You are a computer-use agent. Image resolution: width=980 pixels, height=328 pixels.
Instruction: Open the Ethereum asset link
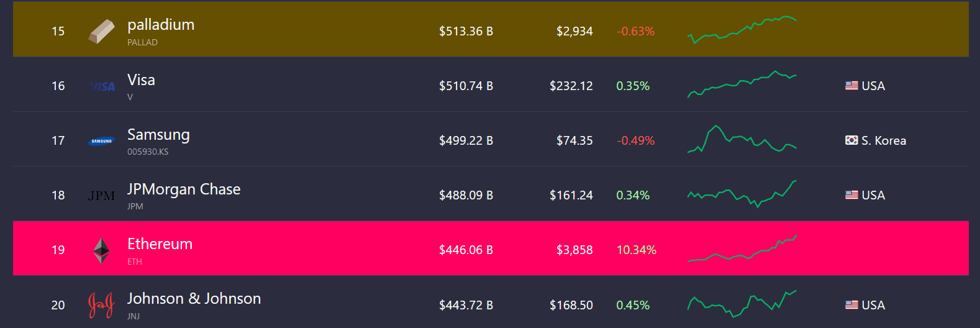pos(160,244)
